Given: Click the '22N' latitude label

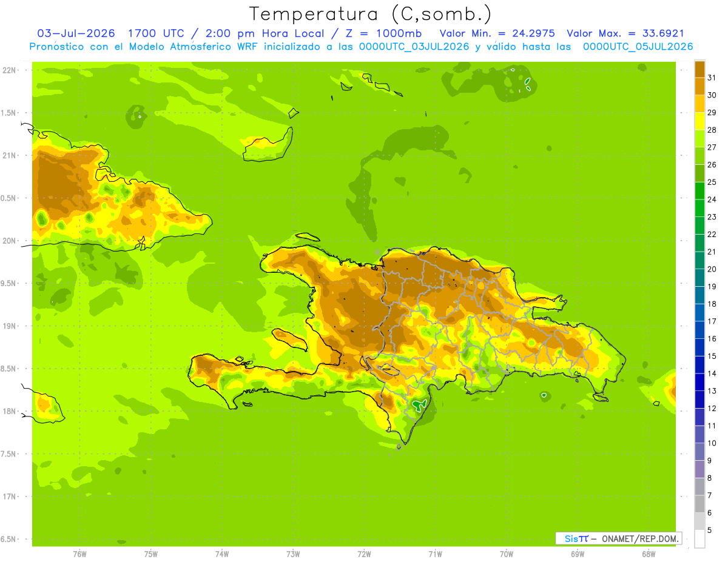Looking at the screenshot, I should tap(9, 70).
